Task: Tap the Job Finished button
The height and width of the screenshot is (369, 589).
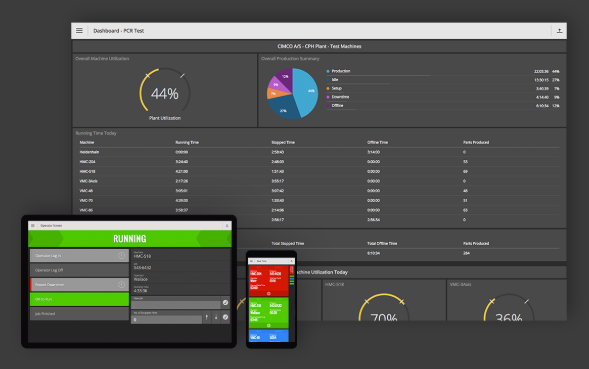Action: tap(79, 313)
